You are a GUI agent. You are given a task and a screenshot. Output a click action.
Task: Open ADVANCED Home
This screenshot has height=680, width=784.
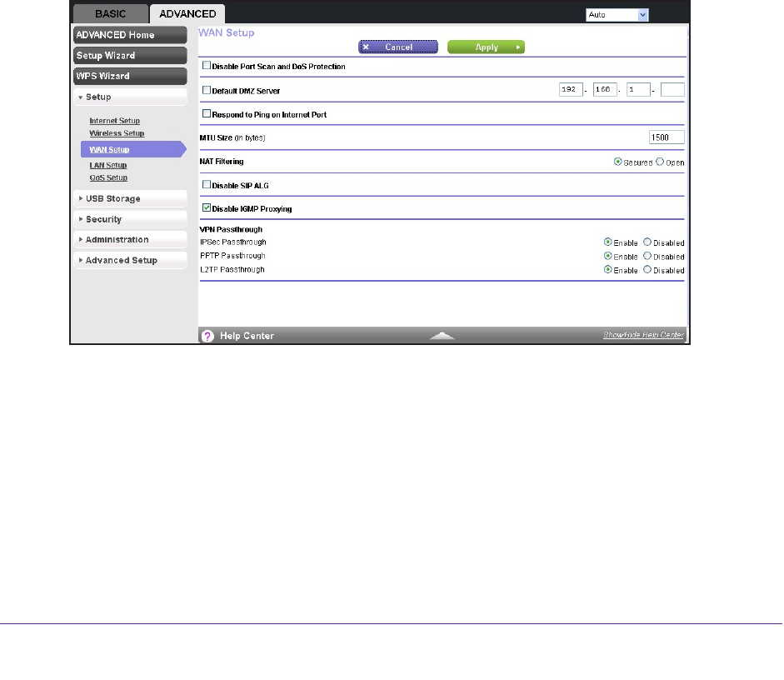(x=130, y=35)
